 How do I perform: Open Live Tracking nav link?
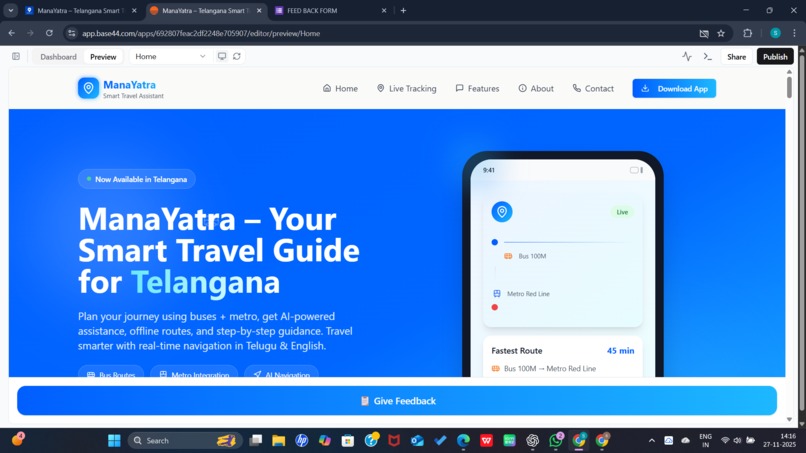(x=407, y=88)
